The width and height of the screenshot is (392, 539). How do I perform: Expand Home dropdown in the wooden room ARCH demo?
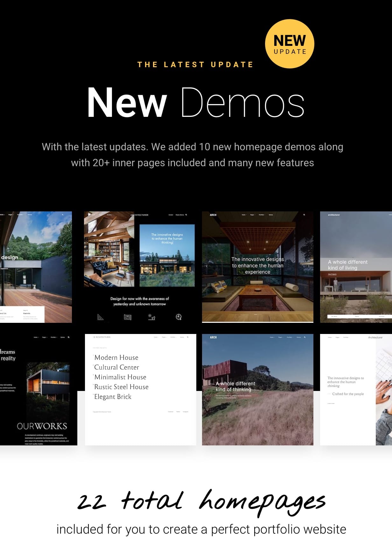click(x=244, y=215)
